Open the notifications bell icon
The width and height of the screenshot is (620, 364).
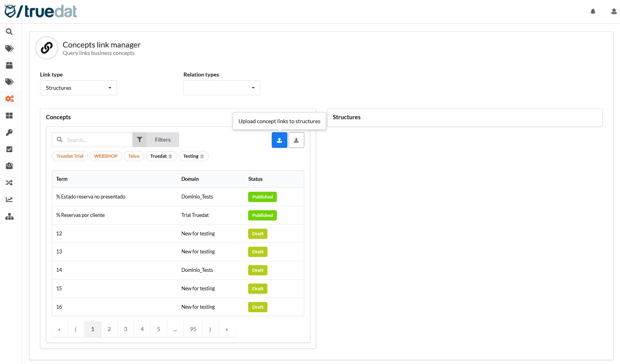click(593, 11)
